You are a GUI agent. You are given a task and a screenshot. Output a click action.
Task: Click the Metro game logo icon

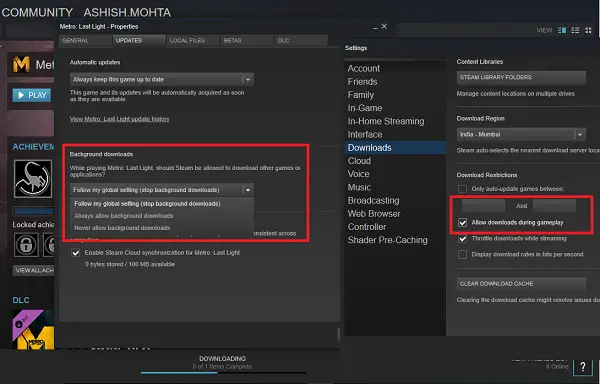(x=21, y=64)
